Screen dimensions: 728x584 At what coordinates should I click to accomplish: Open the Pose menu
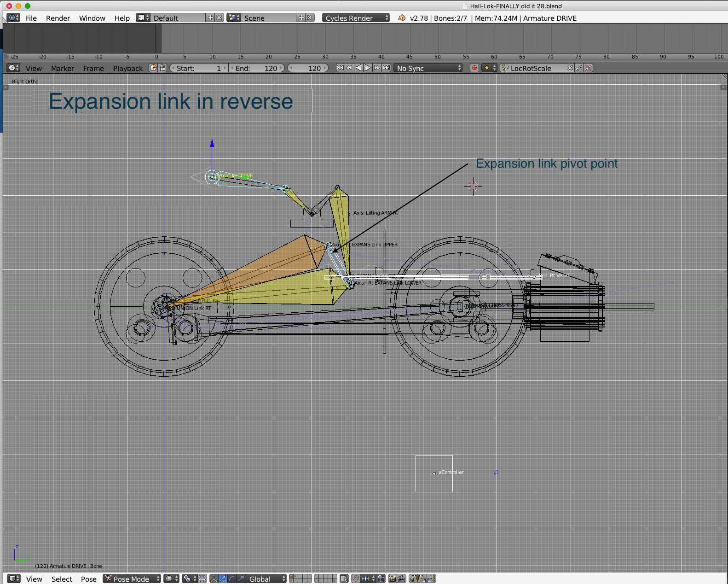point(89,579)
